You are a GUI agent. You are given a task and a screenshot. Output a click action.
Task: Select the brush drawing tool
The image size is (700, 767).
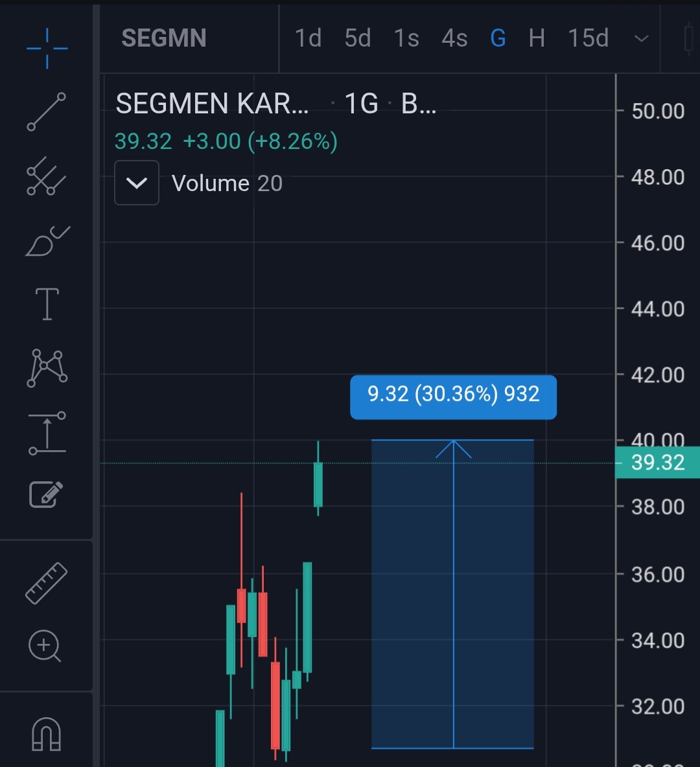click(47, 241)
